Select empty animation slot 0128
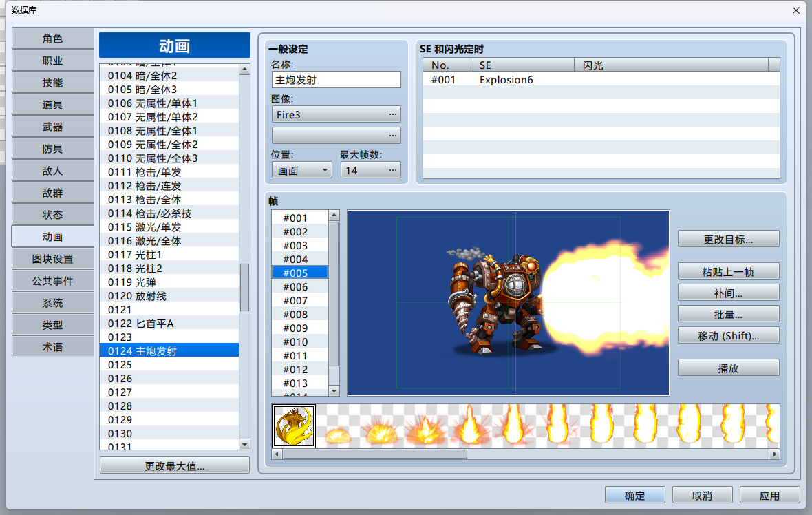This screenshot has height=515, width=812. [169, 406]
